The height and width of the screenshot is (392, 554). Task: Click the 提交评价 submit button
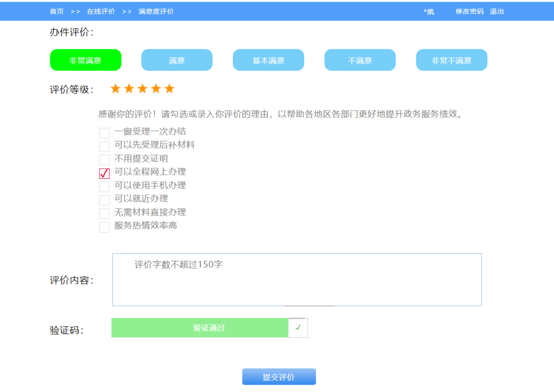pyautogui.click(x=279, y=376)
